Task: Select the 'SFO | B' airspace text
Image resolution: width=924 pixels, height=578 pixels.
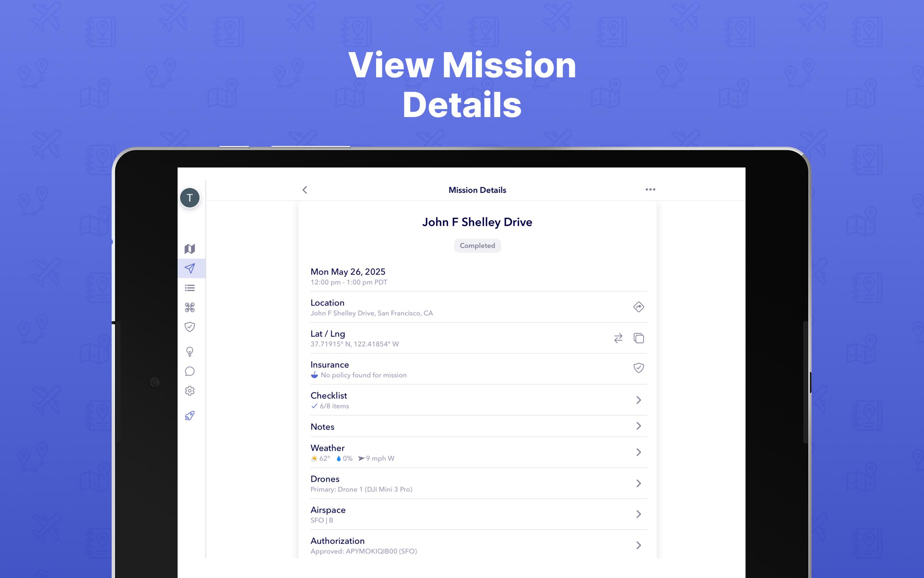Action: (322, 520)
